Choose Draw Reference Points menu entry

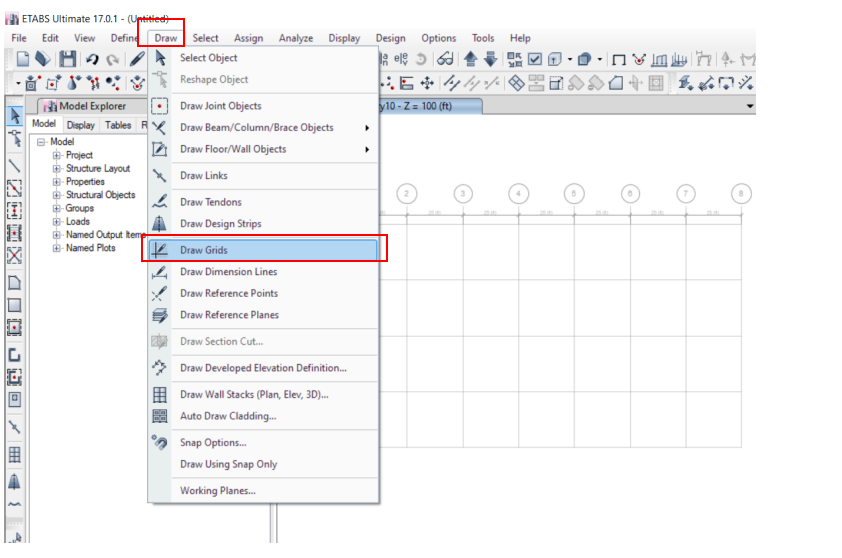pos(263,293)
